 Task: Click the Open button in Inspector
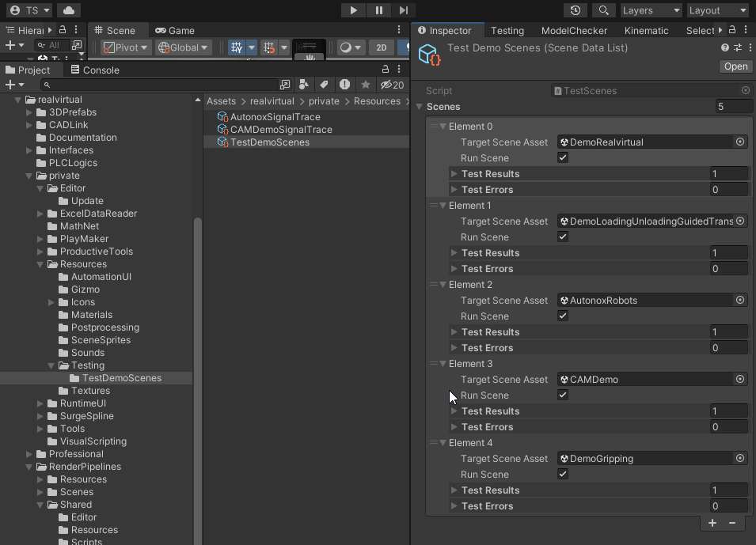(735, 66)
